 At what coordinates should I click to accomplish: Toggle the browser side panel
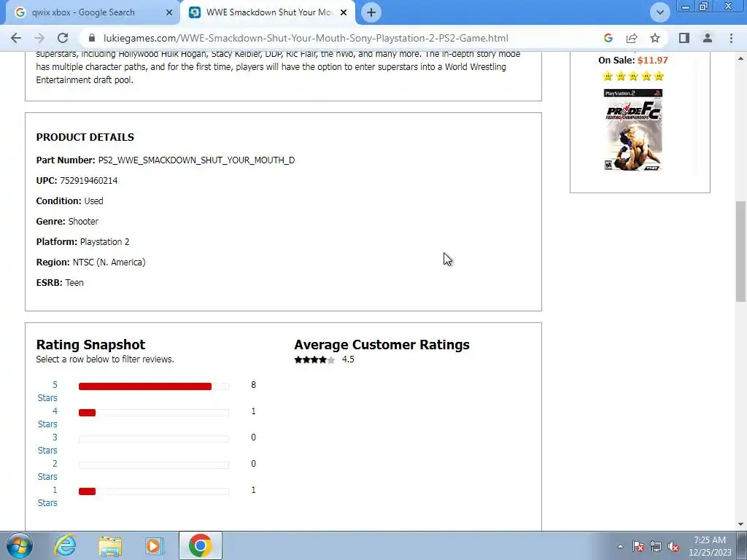coord(684,38)
